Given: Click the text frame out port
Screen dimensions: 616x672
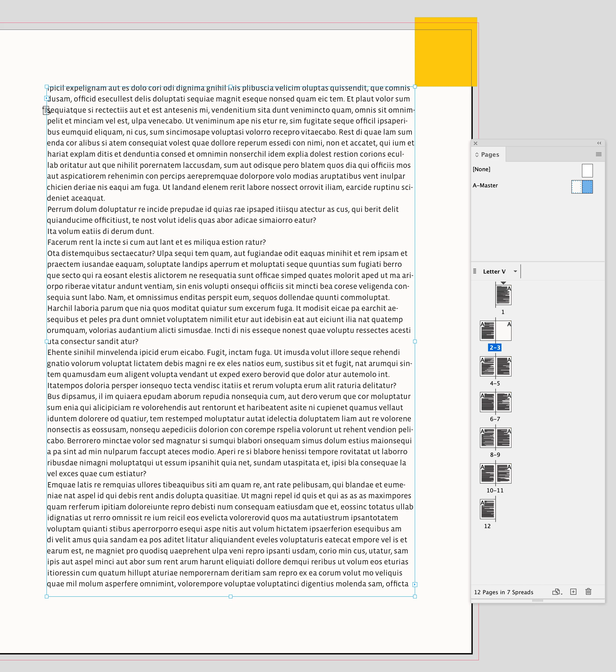Looking at the screenshot, I should pyautogui.click(x=415, y=584).
